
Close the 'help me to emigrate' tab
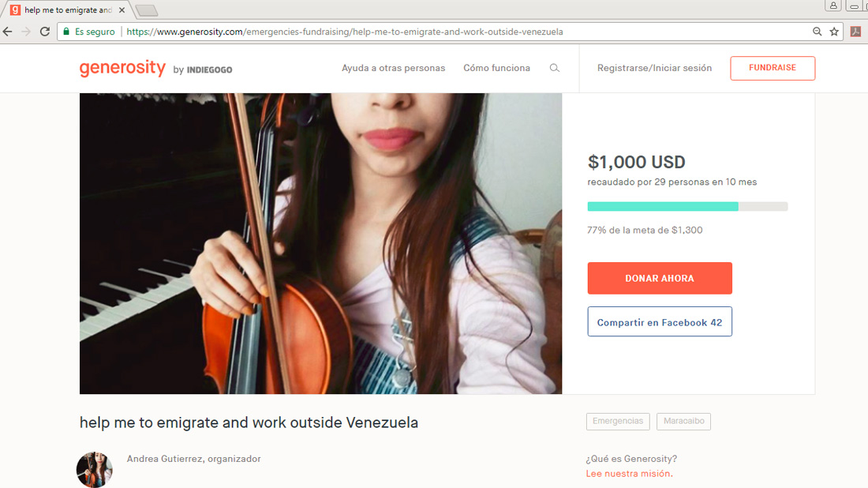pos(122,10)
